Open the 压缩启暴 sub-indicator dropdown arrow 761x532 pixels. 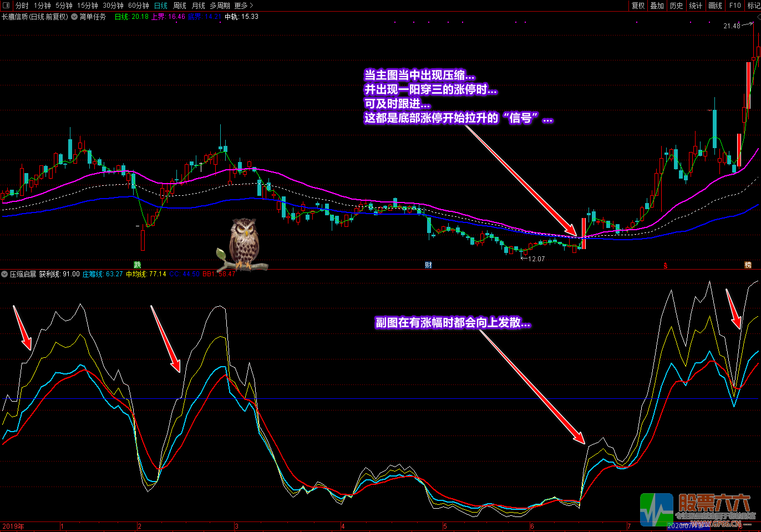point(5,274)
